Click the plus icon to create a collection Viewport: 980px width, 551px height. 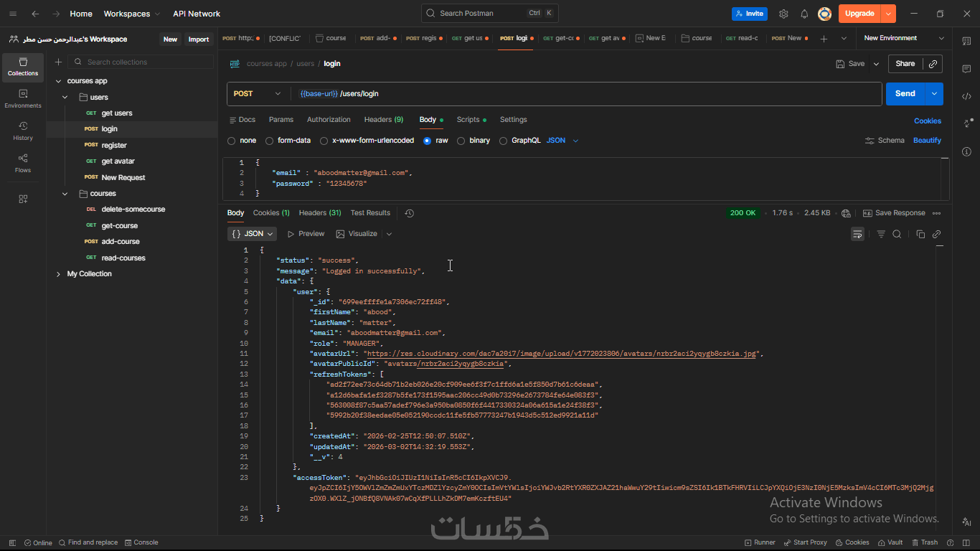(x=59, y=62)
